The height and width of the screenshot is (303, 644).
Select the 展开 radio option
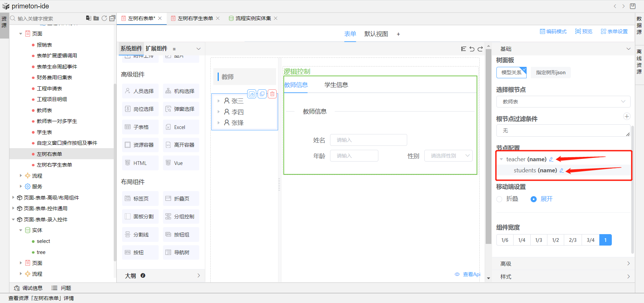point(534,199)
